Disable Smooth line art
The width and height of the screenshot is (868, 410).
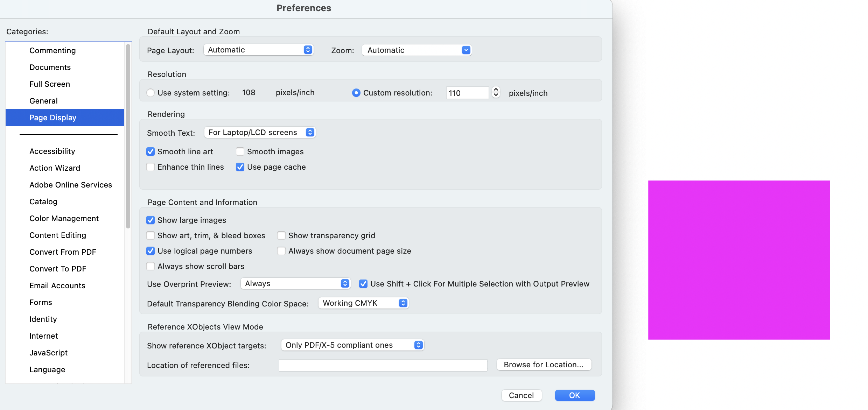point(150,151)
